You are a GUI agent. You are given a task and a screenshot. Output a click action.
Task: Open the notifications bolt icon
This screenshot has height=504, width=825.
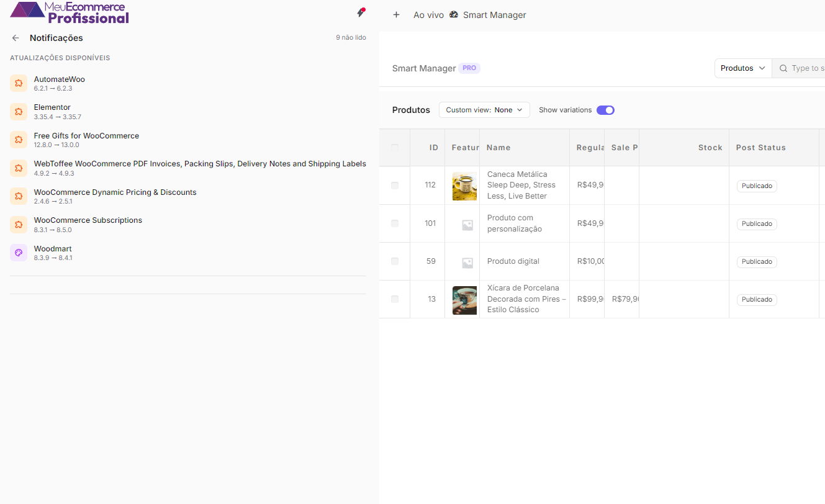[x=361, y=12]
